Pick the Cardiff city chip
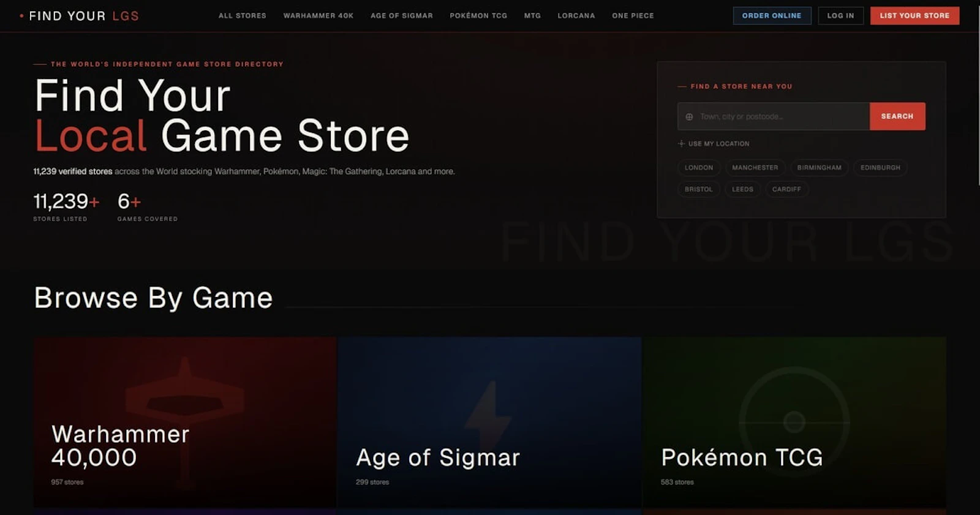The height and width of the screenshot is (515, 980). tap(786, 189)
